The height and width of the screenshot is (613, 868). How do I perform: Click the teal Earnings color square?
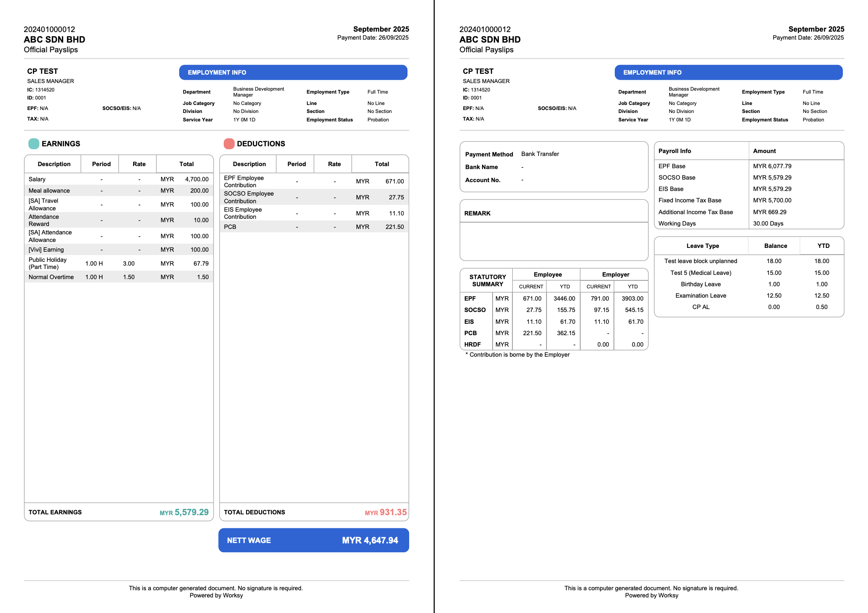click(x=34, y=144)
